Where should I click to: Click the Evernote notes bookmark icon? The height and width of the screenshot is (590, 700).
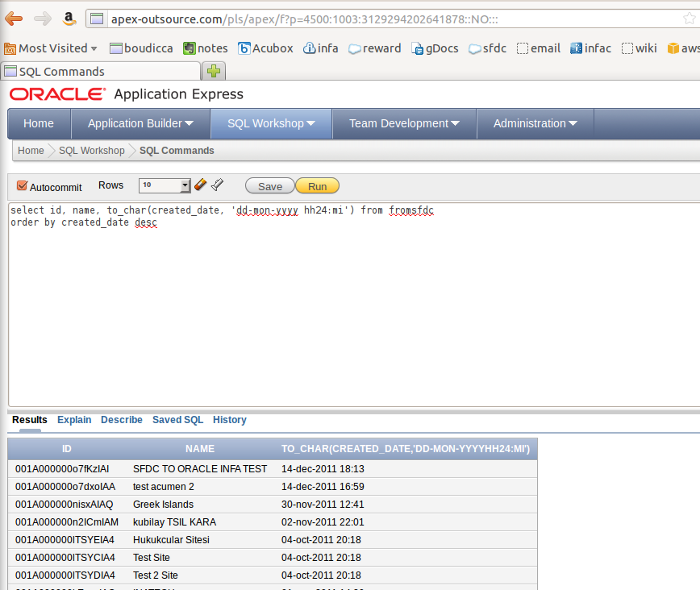(188, 48)
